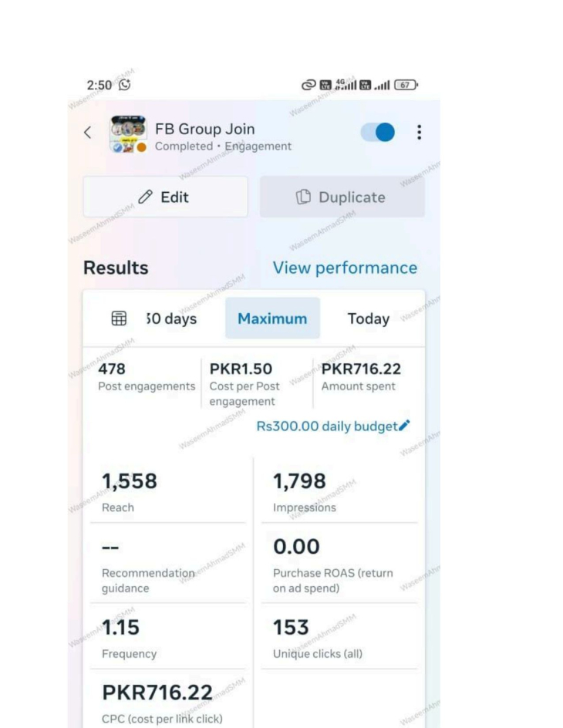563x728 pixels.
Task: Select the Maximum date range tab
Action: [x=272, y=318]
